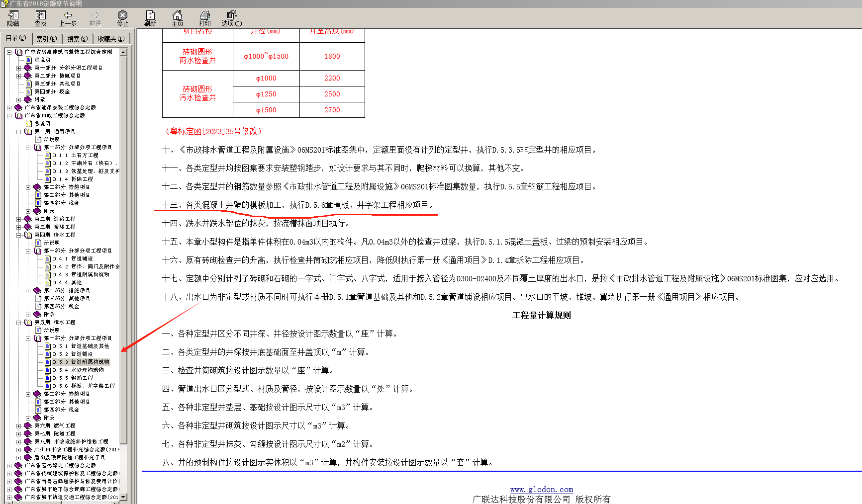Expand 广东省通用安装工程综合定额 node
The height and width of the screenshot is (504, 862).
[9, 107]
